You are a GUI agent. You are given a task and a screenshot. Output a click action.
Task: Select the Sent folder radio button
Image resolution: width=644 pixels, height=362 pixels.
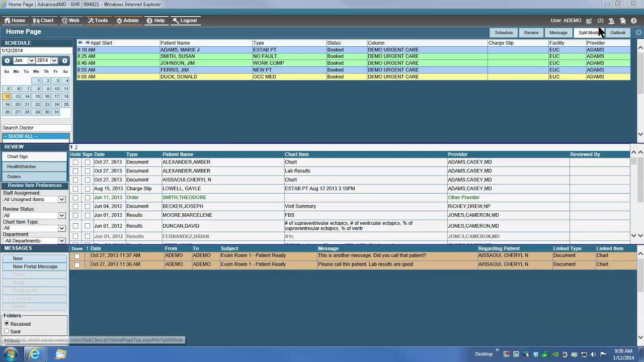click(7, 332)
